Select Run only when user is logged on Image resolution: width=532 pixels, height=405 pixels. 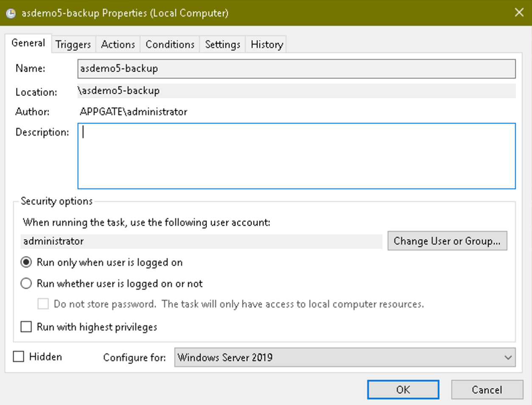[26, 262]
